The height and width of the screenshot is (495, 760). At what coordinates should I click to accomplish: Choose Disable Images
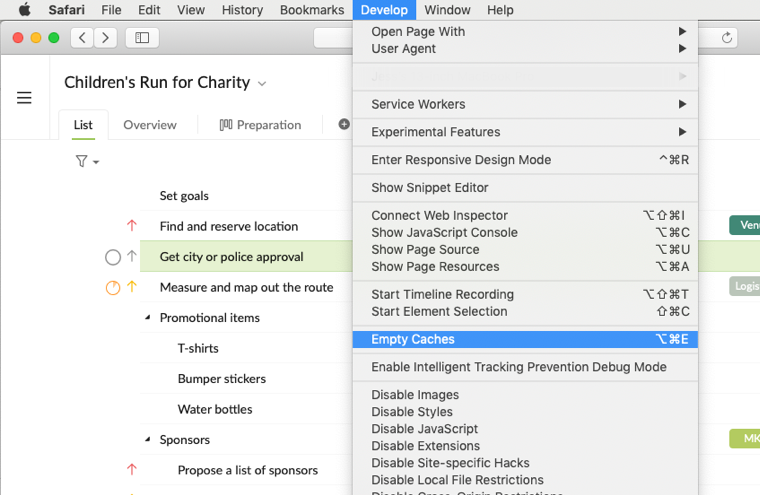(x=525, y=395)
